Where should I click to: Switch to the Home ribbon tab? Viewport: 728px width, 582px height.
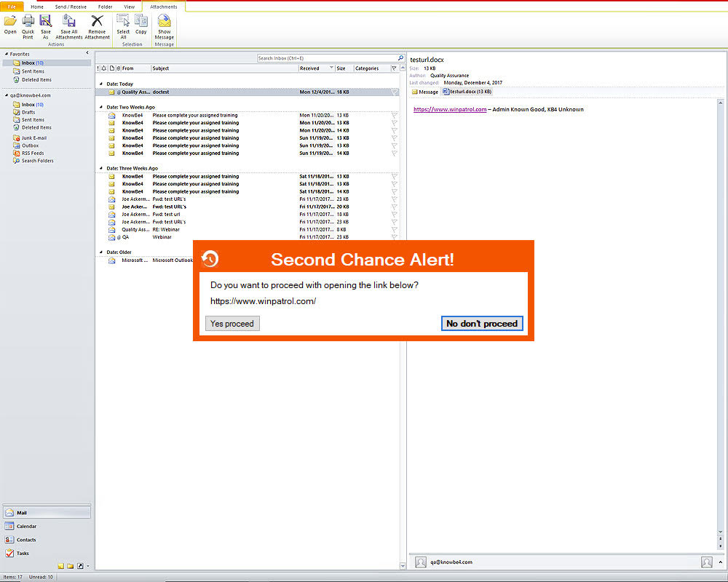(37, 7)
